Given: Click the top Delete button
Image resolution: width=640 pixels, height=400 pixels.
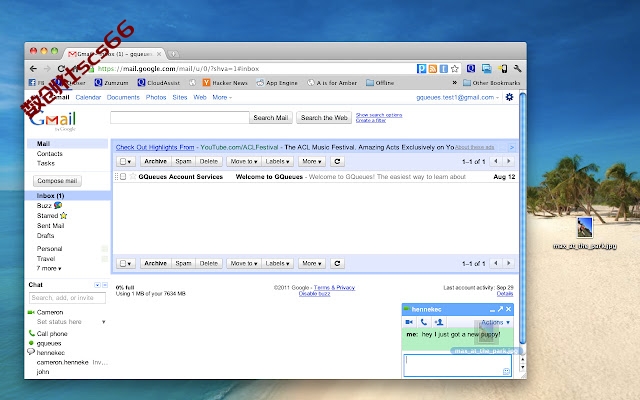Looking at the screenshot, I should [x=209, y=161].
